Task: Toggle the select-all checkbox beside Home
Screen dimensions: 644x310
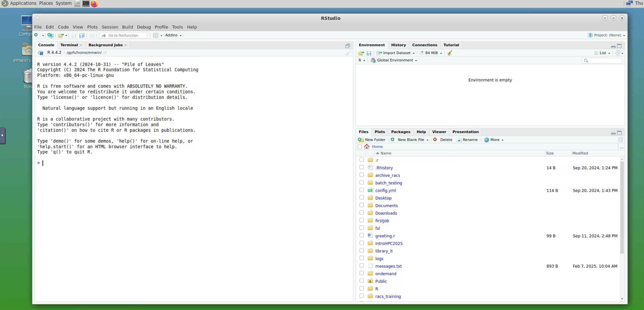Action: click(360, 147)
